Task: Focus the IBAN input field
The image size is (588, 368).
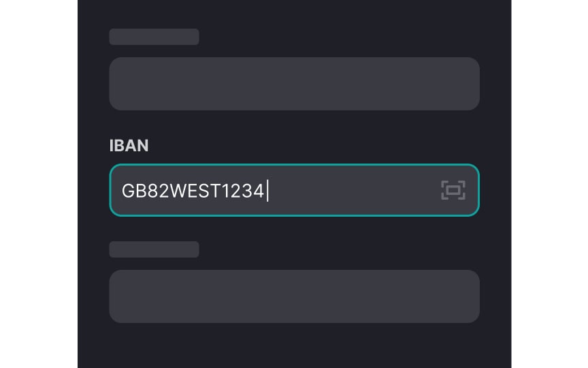Action: [295, 190]
